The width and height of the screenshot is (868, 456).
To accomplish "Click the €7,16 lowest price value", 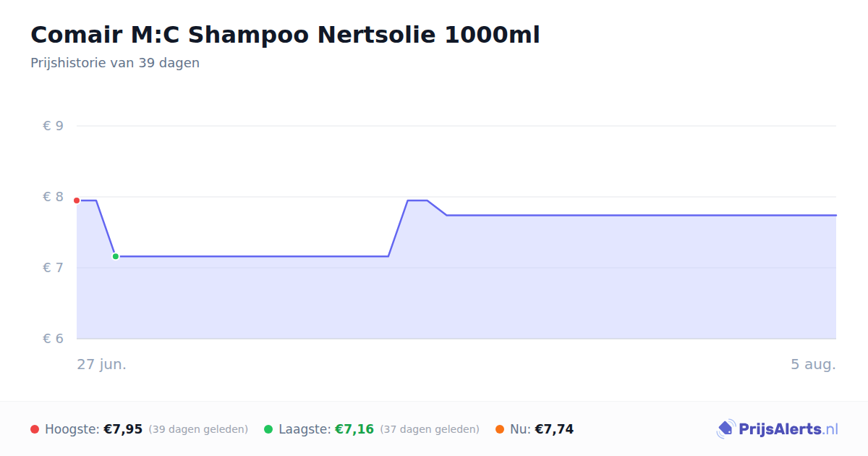I will point(354,429).
